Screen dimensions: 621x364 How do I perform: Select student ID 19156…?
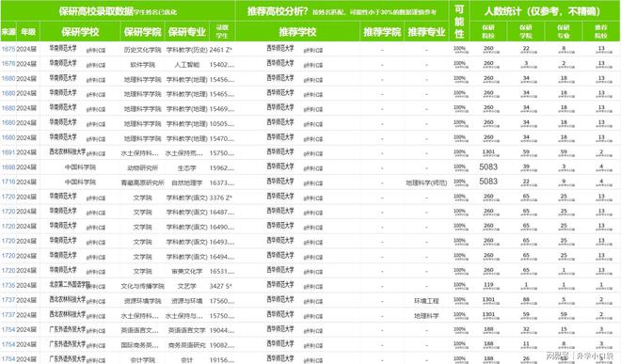click(222, 360)
